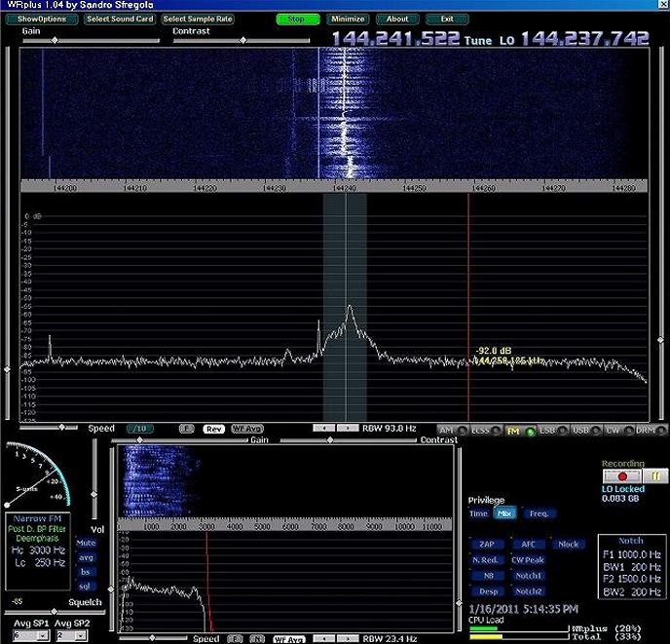Click the right arrow button beside RBW 23.4 Hz
Screen dimensions: 670x644
[348, 639]
